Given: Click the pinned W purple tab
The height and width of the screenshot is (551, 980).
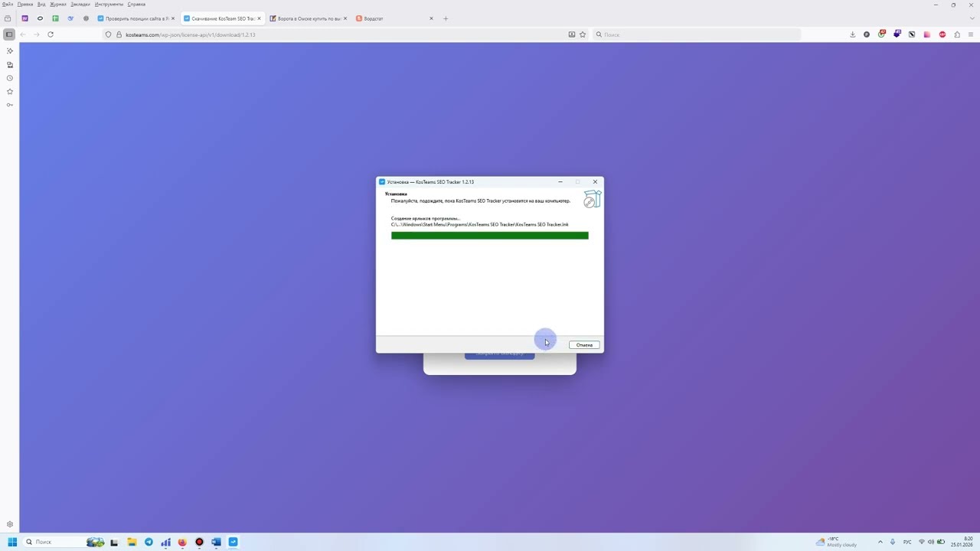Looking at the screenshot, I should click(x=24, y=18).
